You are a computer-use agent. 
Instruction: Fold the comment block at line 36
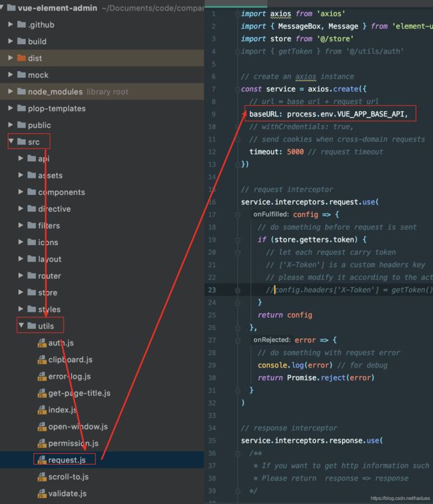tap(237, 453)
